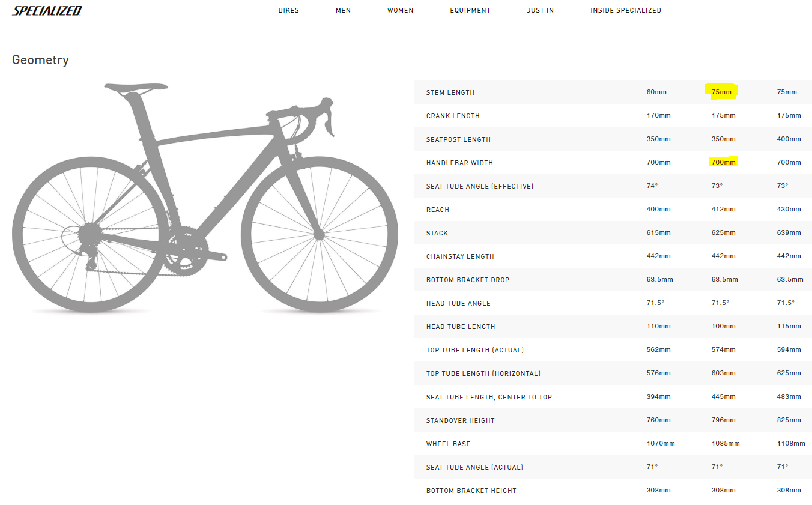The image size is (812, 505).
Task: Click the crankset on the bike silhouette
Action: pos(187,251)
